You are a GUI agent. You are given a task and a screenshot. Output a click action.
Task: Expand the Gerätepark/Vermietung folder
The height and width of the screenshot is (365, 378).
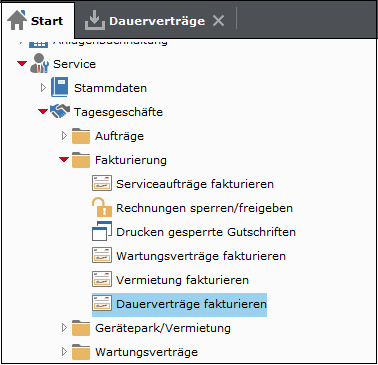64,328
